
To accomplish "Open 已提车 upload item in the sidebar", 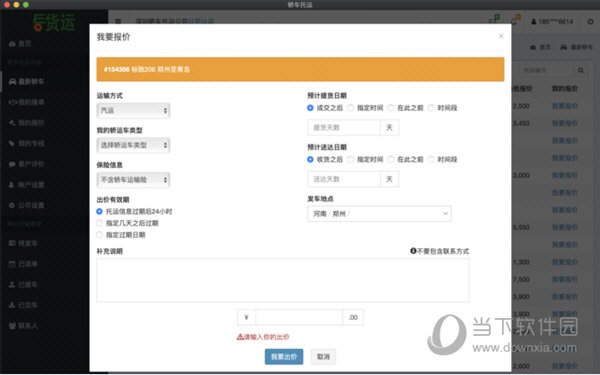I will point(23,284).
